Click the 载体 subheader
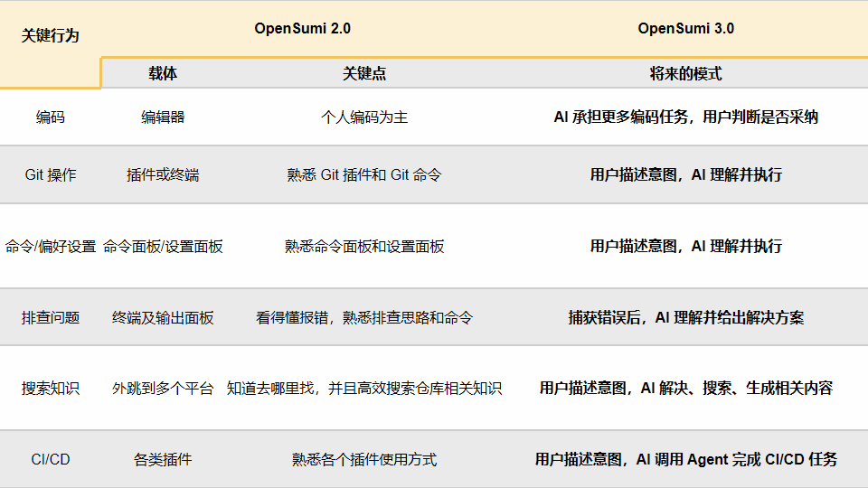The width and height of the screenshot is (868, 488). [x=163, y=73]
